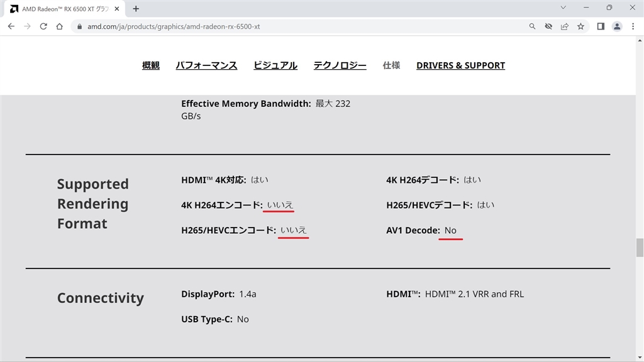This screenshot has height=362, width=644.
Task: Toggle the browser side panel
Action: pos(601,26)
